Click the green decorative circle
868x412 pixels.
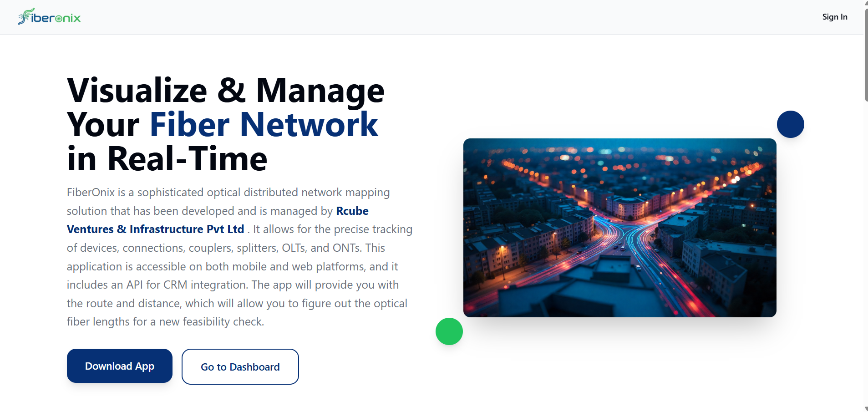point(449,331)
